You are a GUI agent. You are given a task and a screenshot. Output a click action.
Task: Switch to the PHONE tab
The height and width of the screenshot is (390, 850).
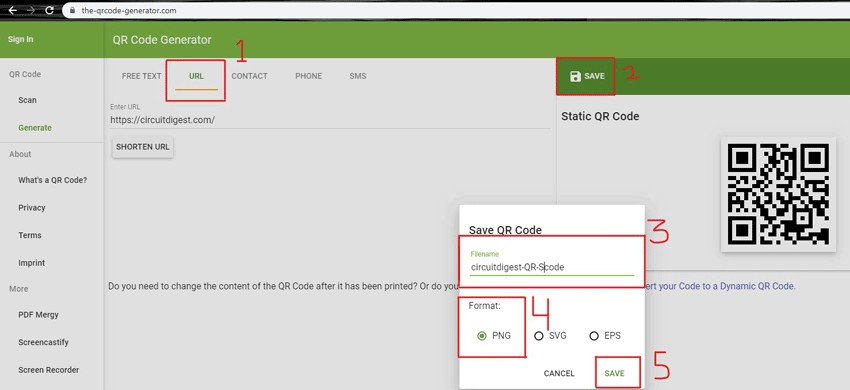tap(308, 76)
